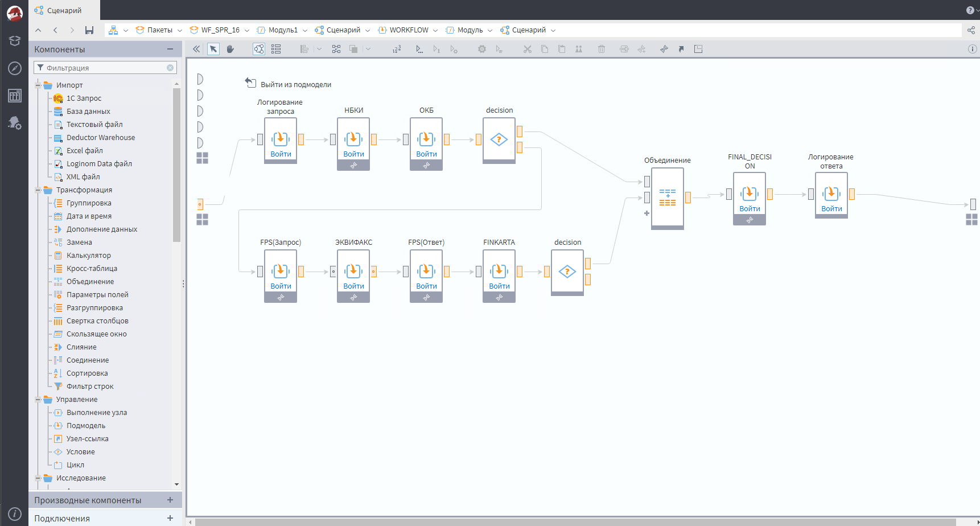Collapse the Трансформация tree folder
The image size is (980, 526).
point(38,190)
